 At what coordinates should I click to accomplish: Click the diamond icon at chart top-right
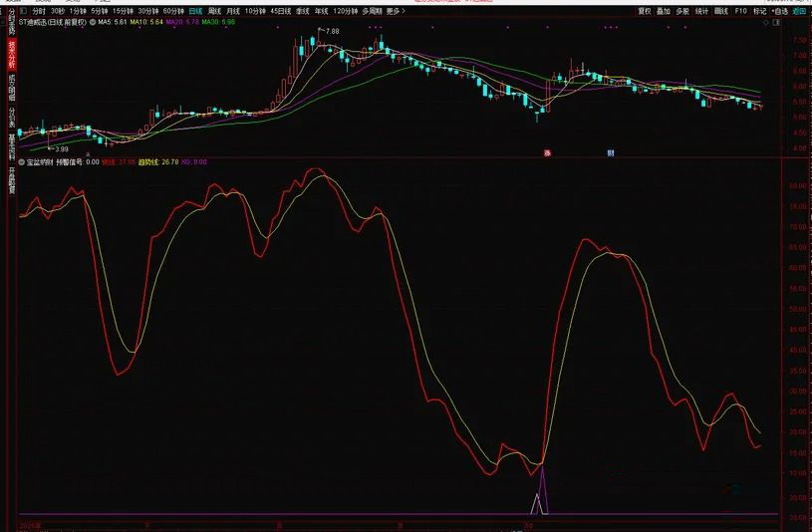point(766,22)
